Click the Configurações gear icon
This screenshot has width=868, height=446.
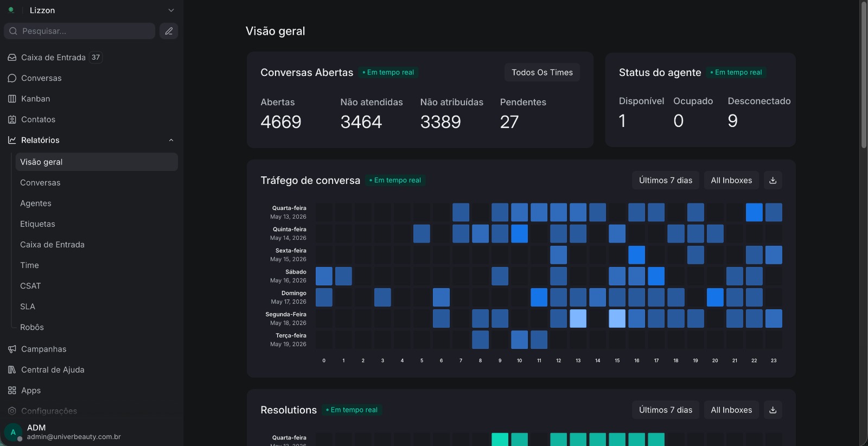(x=12, y=411)
